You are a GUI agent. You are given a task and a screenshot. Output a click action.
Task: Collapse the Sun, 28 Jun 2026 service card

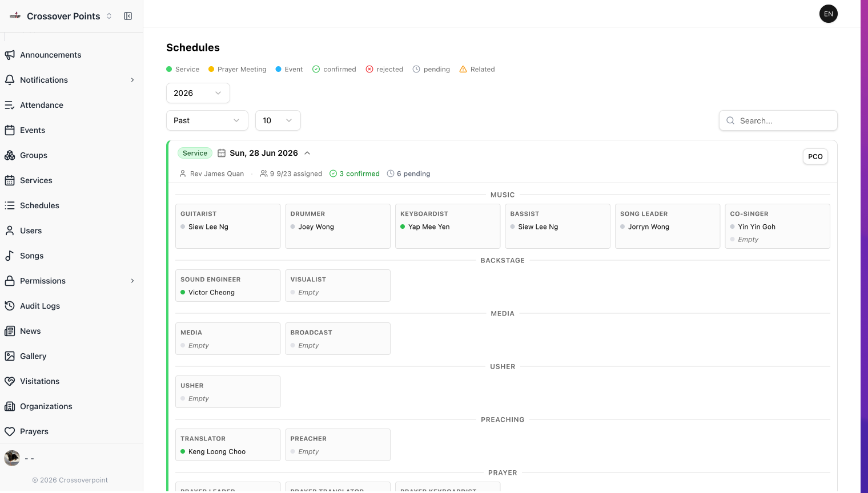click(307, 153)
